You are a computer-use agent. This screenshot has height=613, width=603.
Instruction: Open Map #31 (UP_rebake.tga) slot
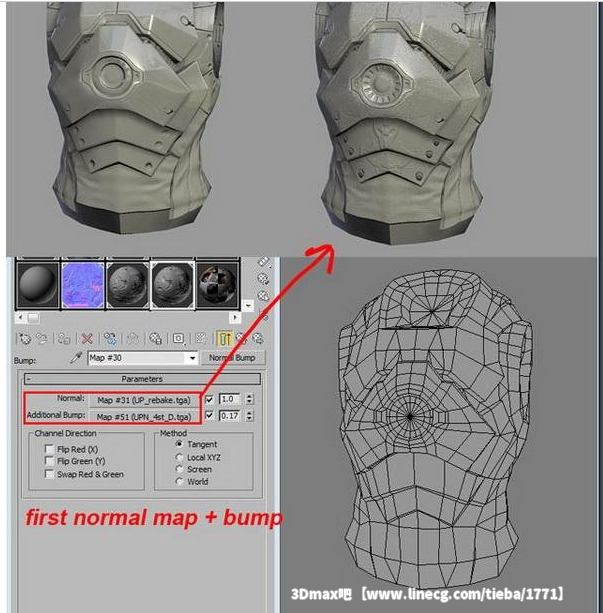click(144, 400)
